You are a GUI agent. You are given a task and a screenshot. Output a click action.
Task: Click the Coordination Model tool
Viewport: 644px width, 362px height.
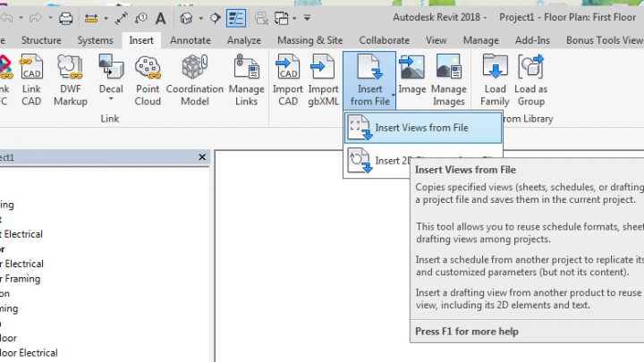(195, 80)
